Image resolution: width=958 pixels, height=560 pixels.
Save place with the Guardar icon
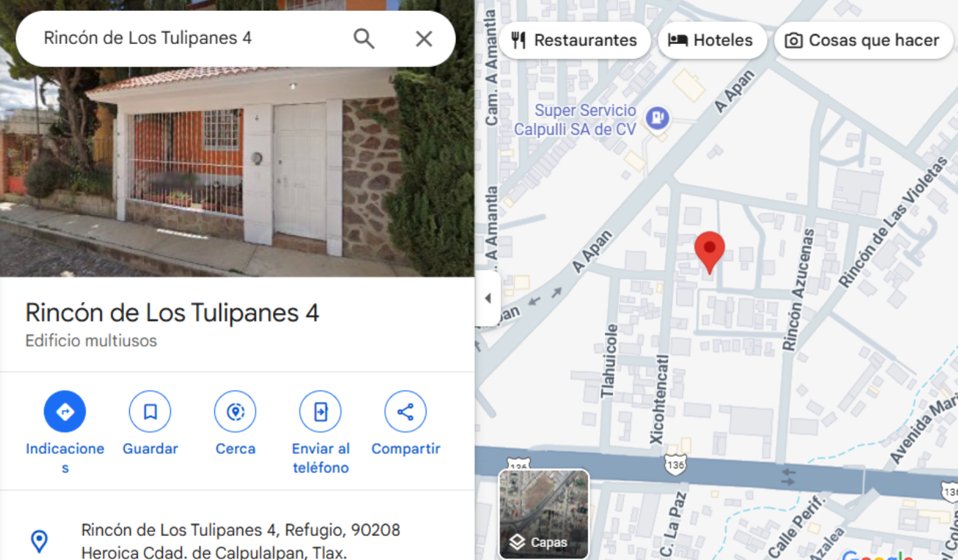[150, 412]
